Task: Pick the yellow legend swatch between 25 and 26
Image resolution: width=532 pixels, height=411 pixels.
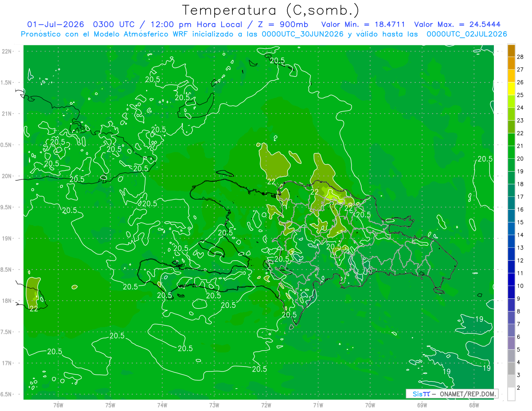Action: click(511, 89)
